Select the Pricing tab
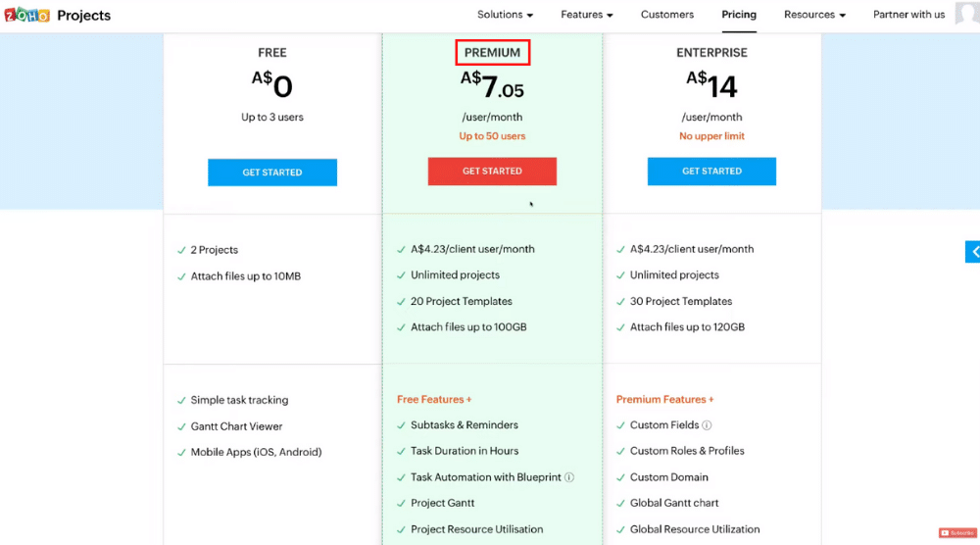980x545 pixels. click(739, 15)
